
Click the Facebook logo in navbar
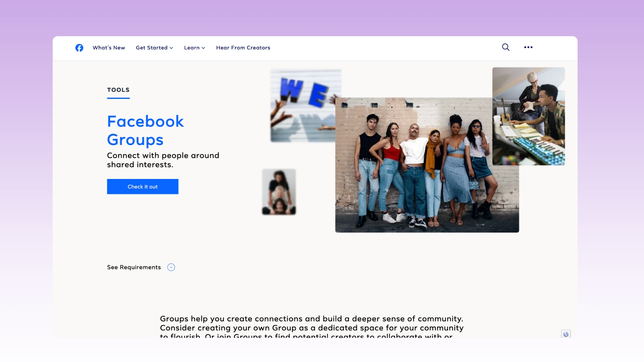tap(79, 48)
